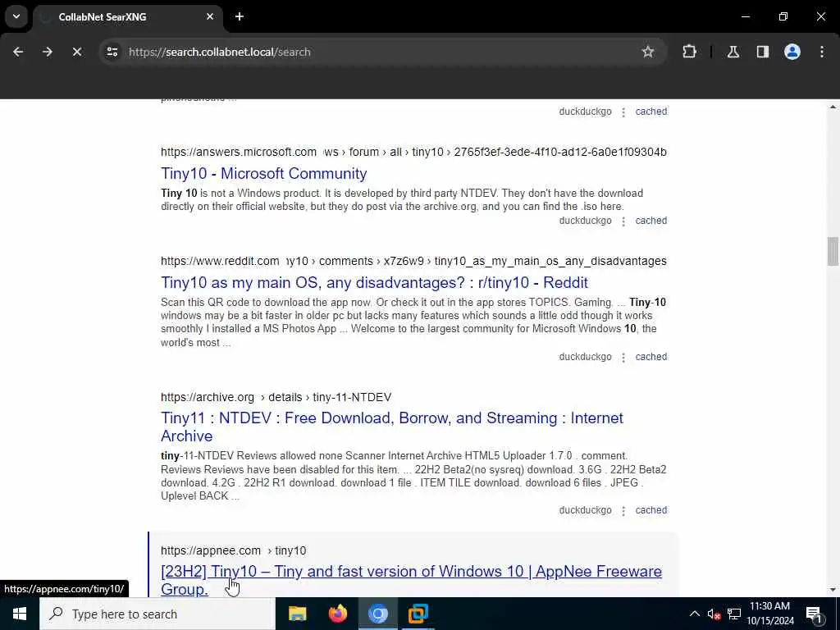Open Chrome Labs flask icon
Image resolution: width=840 pixels, height=630 pixels.
pos(733,52)
